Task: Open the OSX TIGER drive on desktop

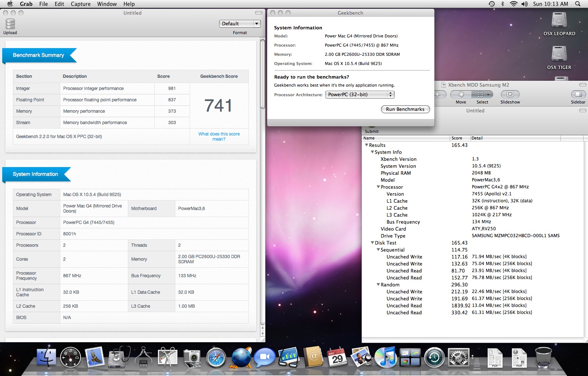Action: tap(559, 57)
